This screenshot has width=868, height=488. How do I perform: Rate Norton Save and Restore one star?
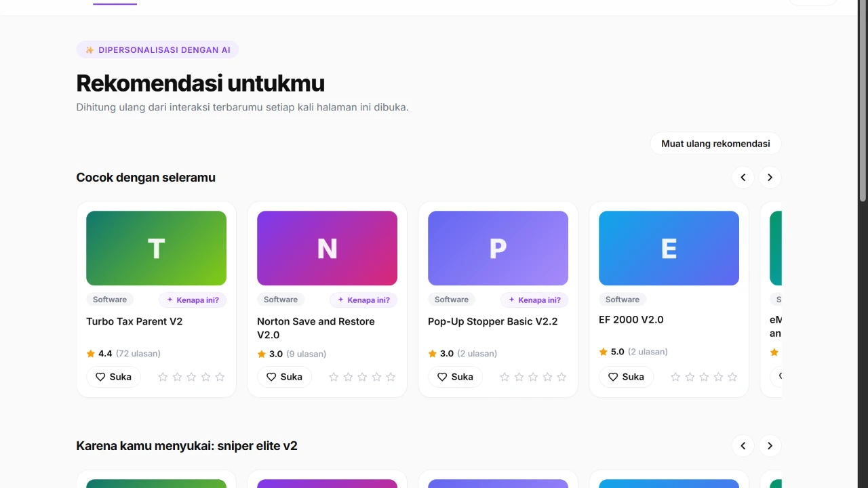(334, 377)
